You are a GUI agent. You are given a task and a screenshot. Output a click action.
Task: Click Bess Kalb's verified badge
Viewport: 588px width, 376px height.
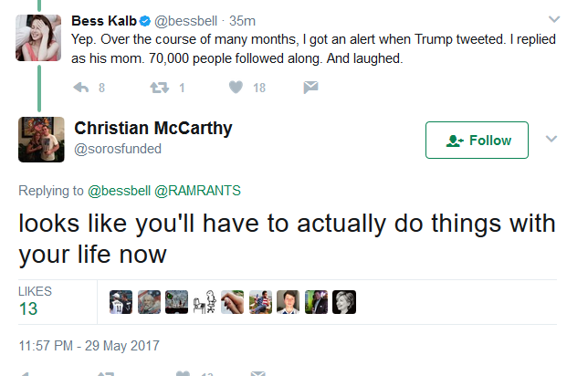pyautogui.click(x=145, y=21)
